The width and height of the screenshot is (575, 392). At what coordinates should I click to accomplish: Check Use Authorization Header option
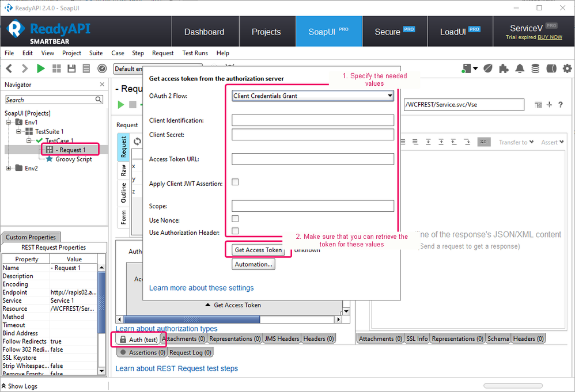tap(235, 231)
